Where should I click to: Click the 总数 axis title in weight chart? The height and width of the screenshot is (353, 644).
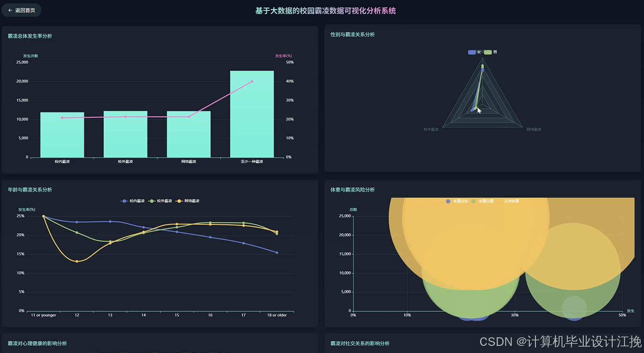(x=354, y=210)
